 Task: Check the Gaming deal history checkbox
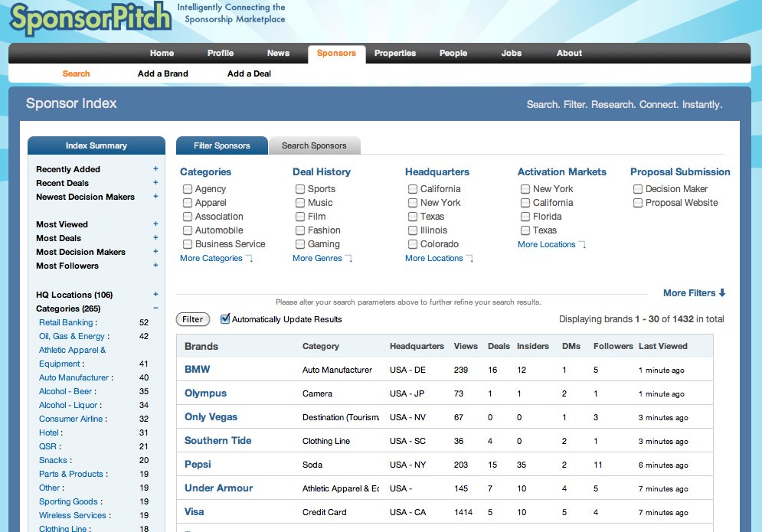pos(300,244)
